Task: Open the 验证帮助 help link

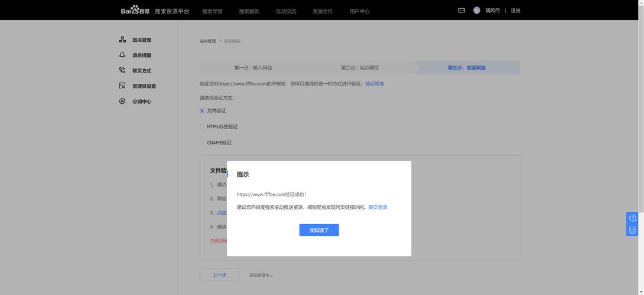Action: [375, 84]
